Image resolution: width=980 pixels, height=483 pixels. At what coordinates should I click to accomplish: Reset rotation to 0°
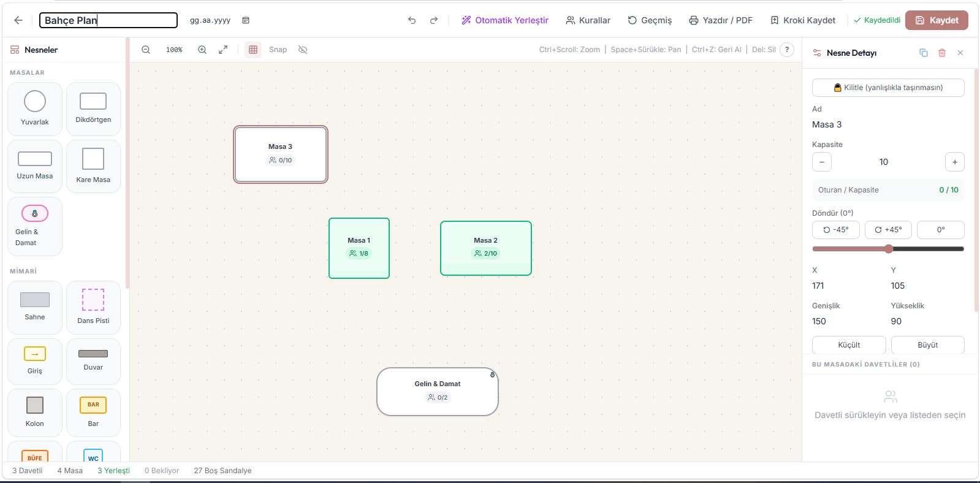(x=941, y=230)
